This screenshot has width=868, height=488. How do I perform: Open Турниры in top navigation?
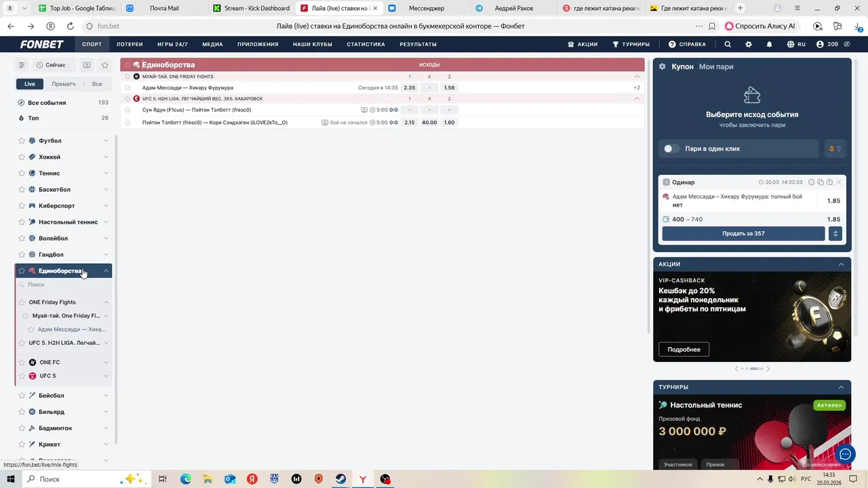[631, 44]
